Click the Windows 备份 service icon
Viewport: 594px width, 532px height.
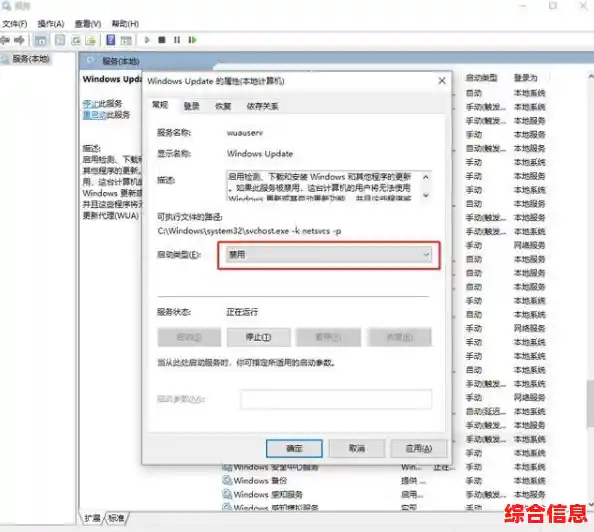click(x=227, y=480)
